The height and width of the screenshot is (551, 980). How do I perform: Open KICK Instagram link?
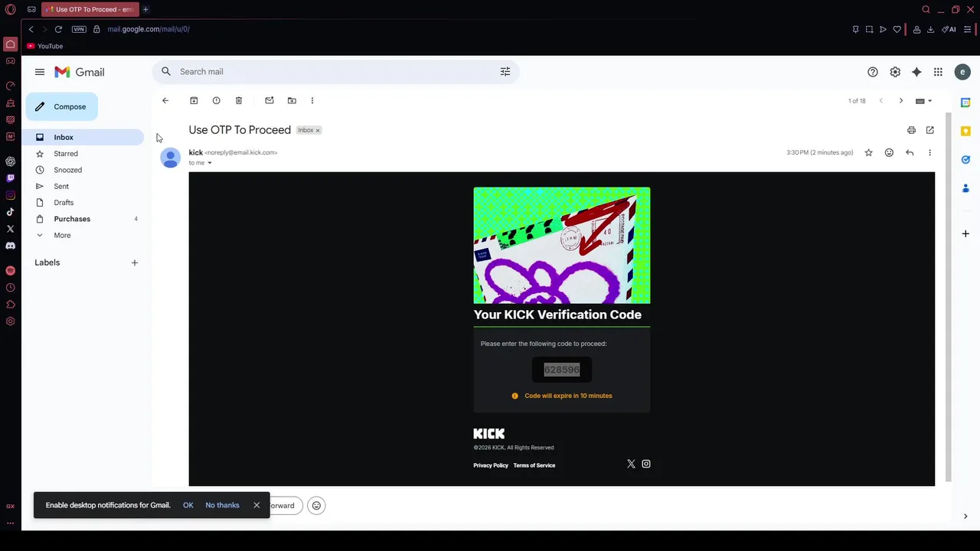(x=646, y=464)
